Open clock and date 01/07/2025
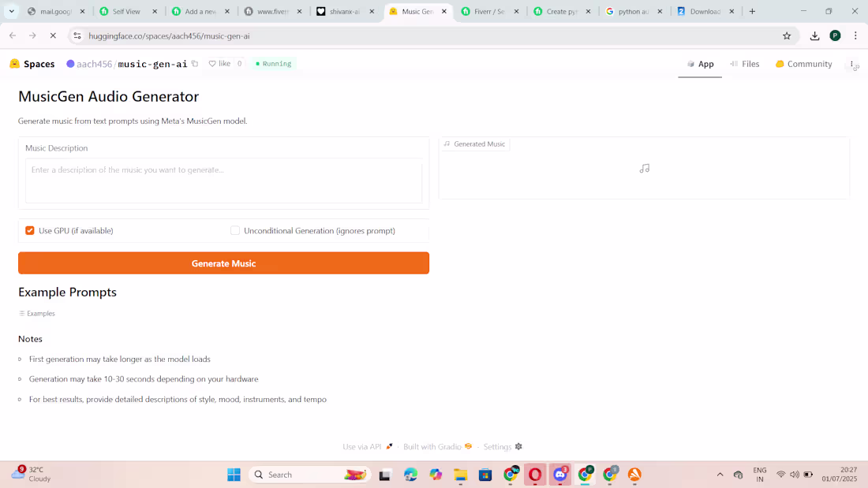This screenshot has height=488, width=868. 840,475
